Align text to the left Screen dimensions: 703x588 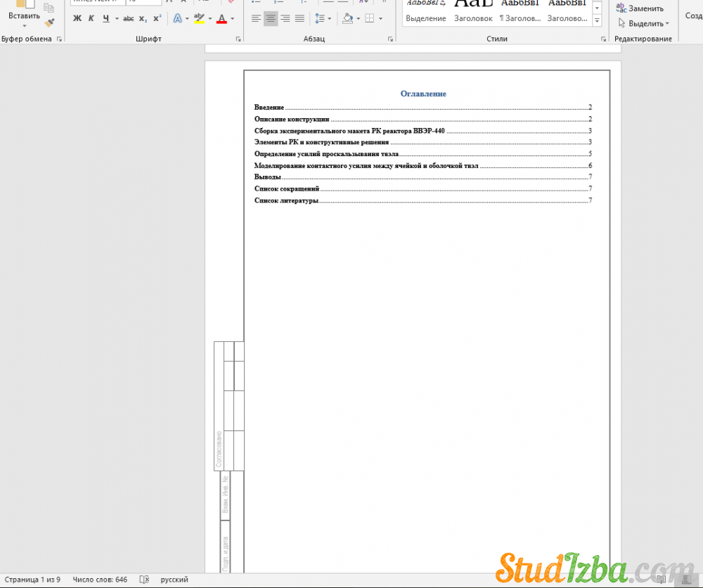(256, 19)
